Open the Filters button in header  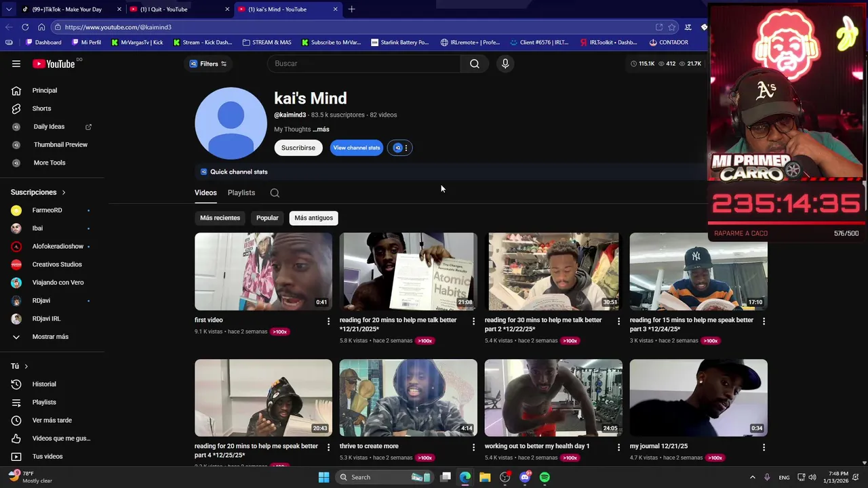click(208, 64)
